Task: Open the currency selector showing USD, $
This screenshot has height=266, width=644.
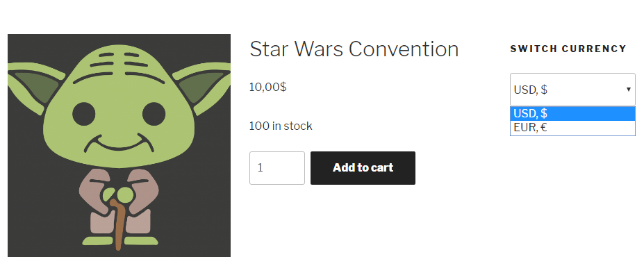Action: (572, 90)
